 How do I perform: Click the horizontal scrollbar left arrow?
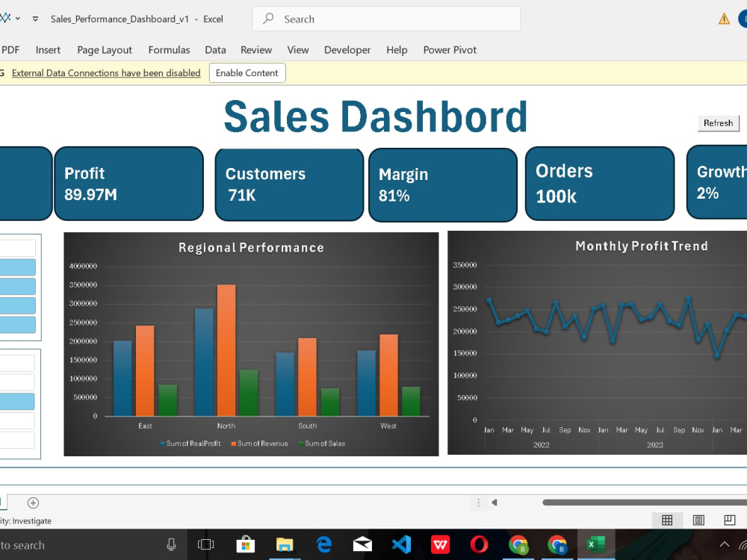click(495, 503)
